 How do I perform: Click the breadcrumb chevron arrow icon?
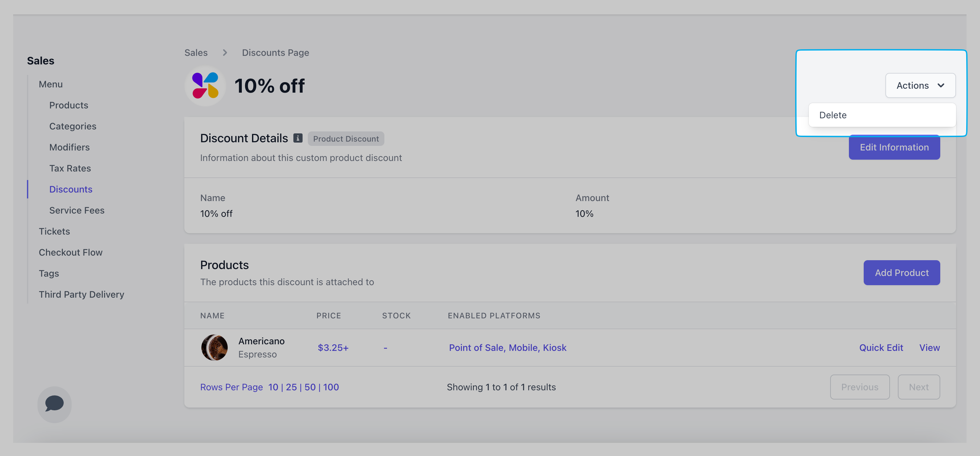225,53
